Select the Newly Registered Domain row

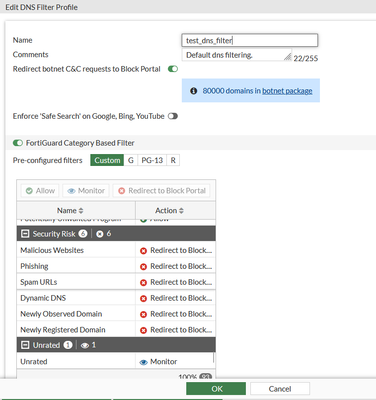(x=116, y=330)
